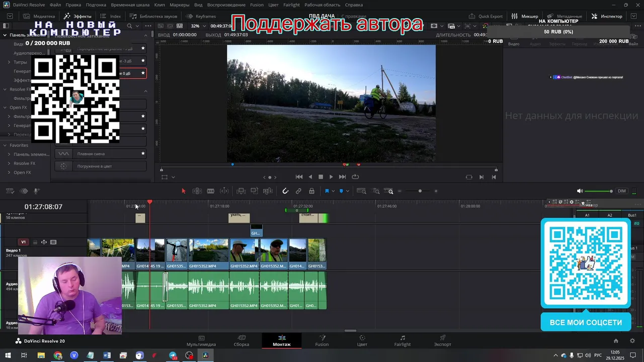
Task: Toggle the Микшер panel button
Action: click(525, 16)
